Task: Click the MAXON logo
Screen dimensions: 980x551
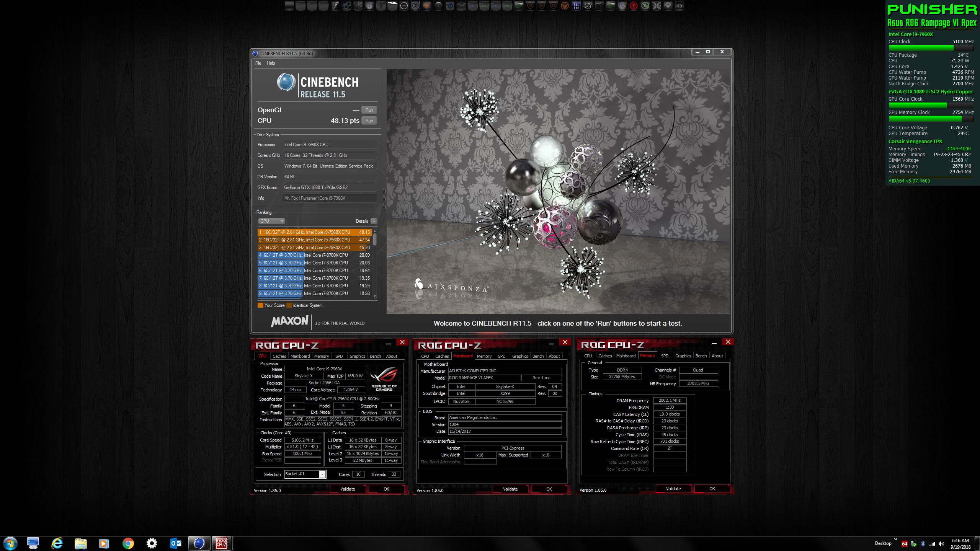Action: [290, 321]
